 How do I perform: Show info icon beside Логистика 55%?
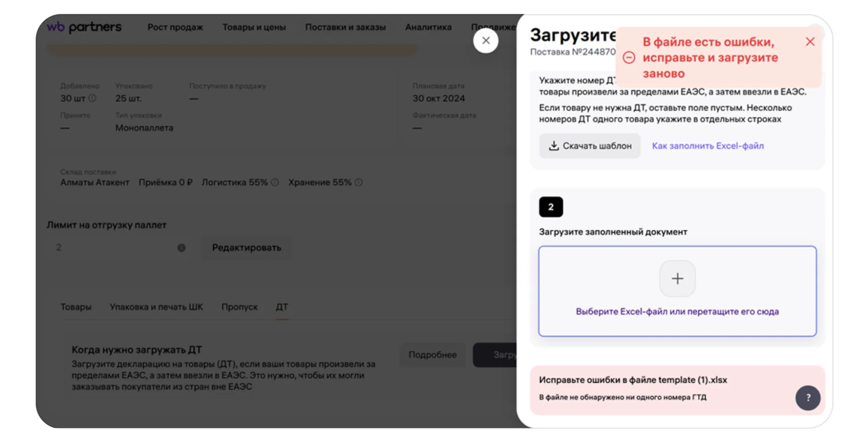point(275,182)
